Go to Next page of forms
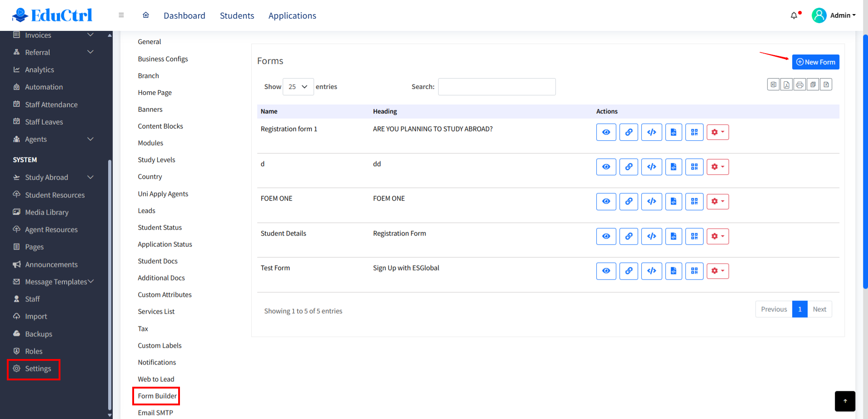This screenshot has width=868, height=419. [x=819, y=309]
